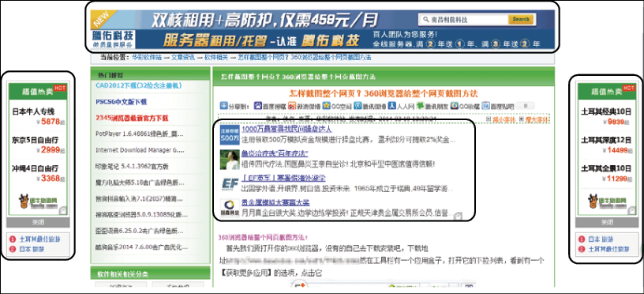Click 土耳其深度12日 ¥14499 offer
Screen dimensions: 644x294
[x=607, y=145]
